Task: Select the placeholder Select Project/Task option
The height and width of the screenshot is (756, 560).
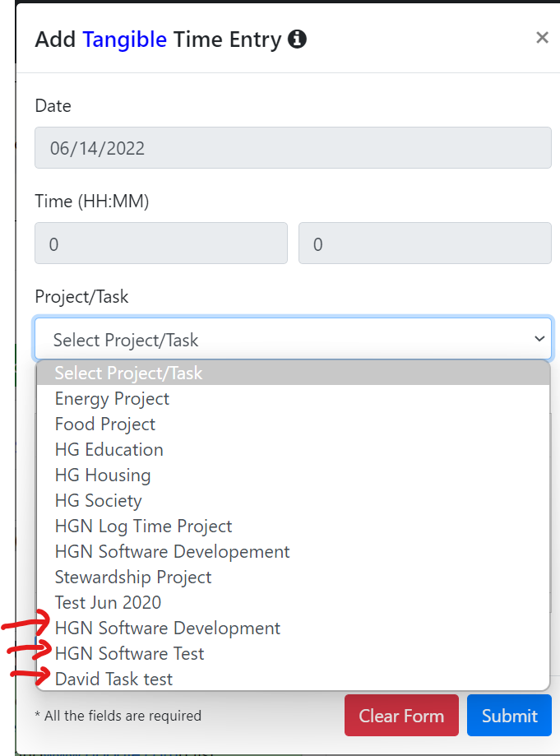Action: tap(293, 373)
